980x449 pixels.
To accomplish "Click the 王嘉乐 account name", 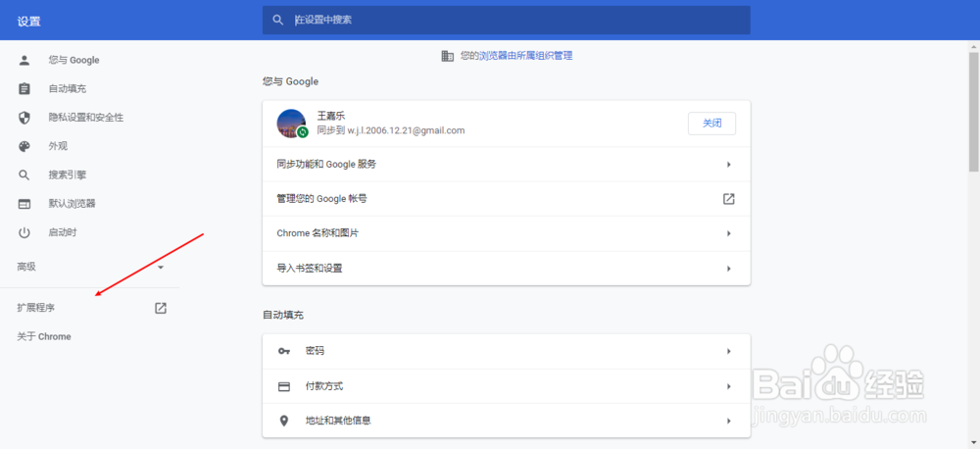I will [x=331, y=116].
